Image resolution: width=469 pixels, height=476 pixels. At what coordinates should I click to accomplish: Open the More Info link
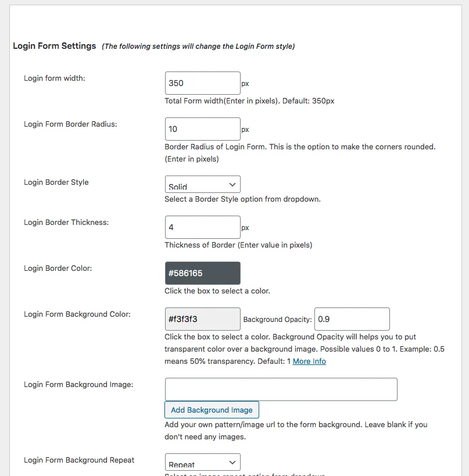(x=309, y=362)
